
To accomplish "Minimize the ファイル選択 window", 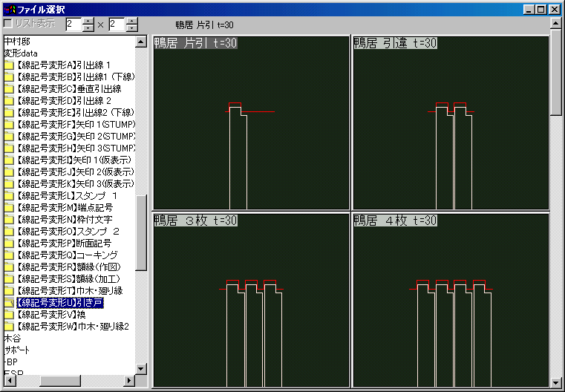I will [x=529, y=10].
